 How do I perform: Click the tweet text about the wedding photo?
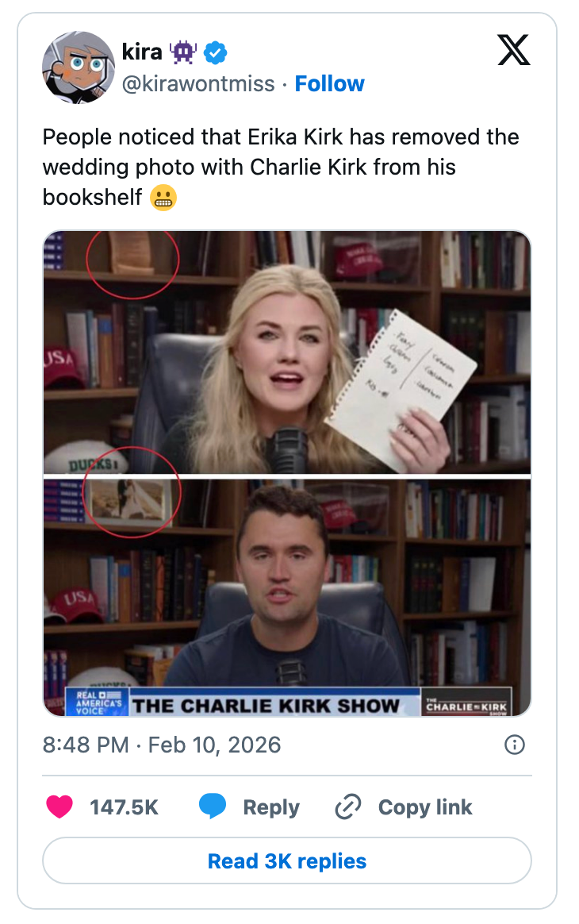tap(280, 167)
